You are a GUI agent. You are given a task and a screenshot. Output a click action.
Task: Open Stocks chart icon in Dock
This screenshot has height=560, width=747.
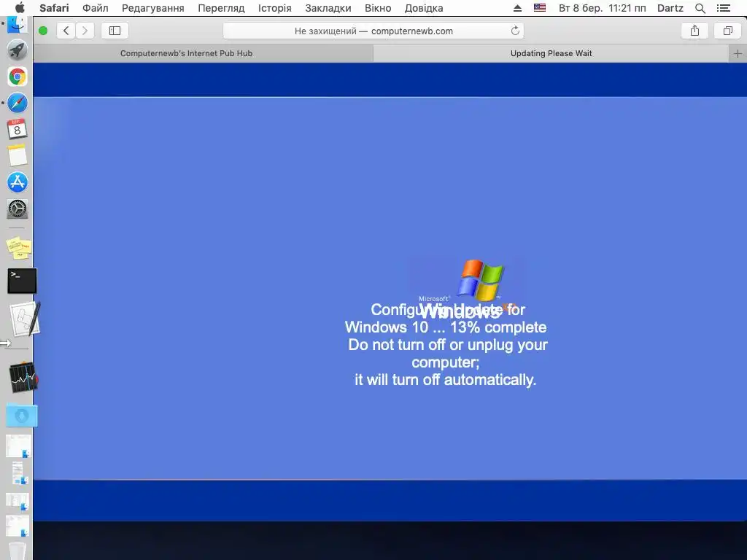[23, 378]
